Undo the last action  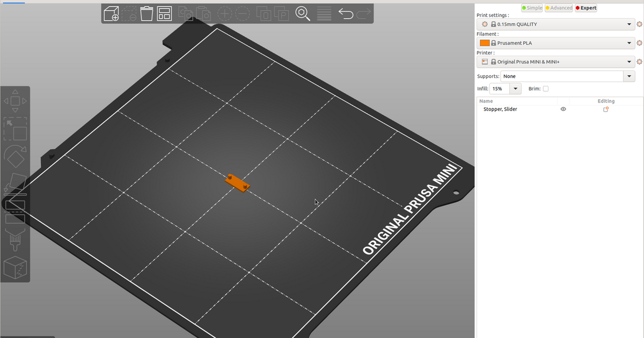(x=346, y=14)
